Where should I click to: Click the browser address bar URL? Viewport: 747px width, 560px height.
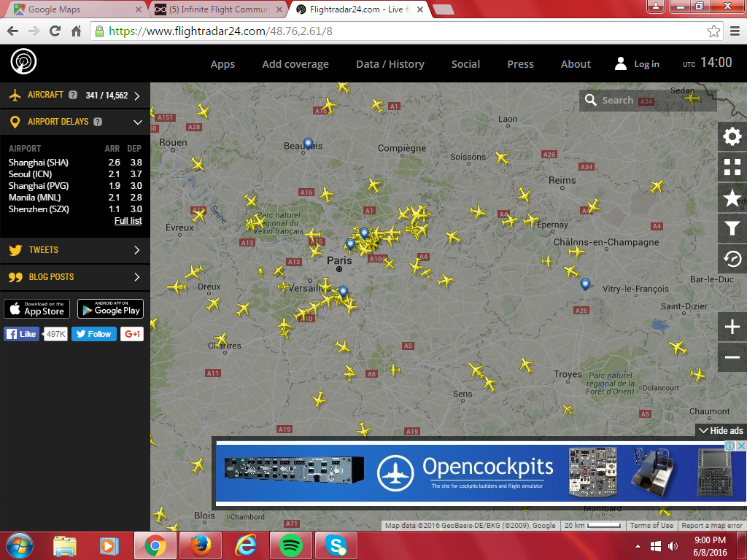[x=220, y=31]
